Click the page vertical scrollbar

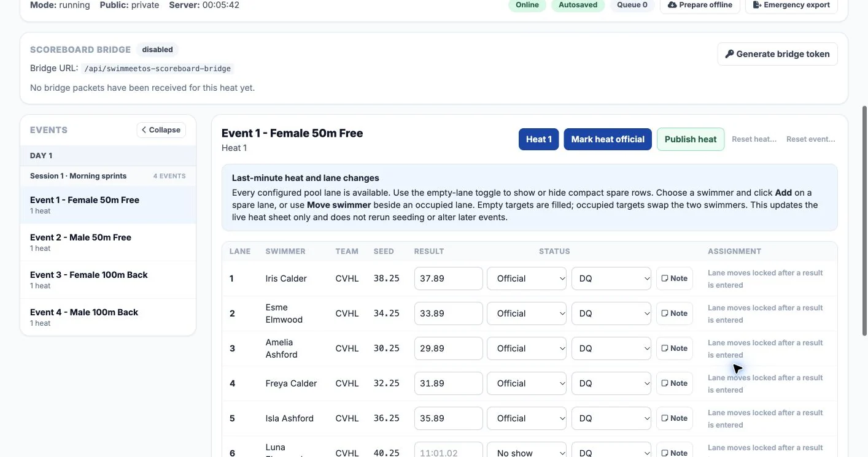865,221
